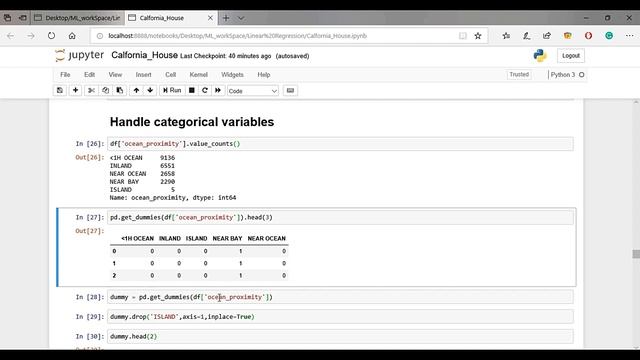Select cell In [28] dummy assignment
The image size is (640, 360).
click(x=340, y=297)
